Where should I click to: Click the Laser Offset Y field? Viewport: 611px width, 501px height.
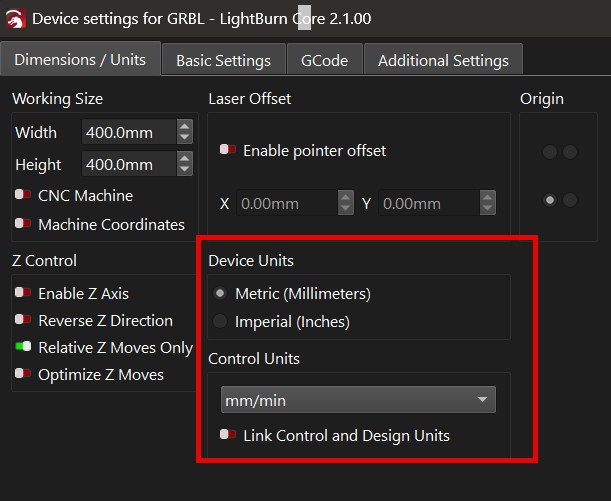[x=429, y=203]
